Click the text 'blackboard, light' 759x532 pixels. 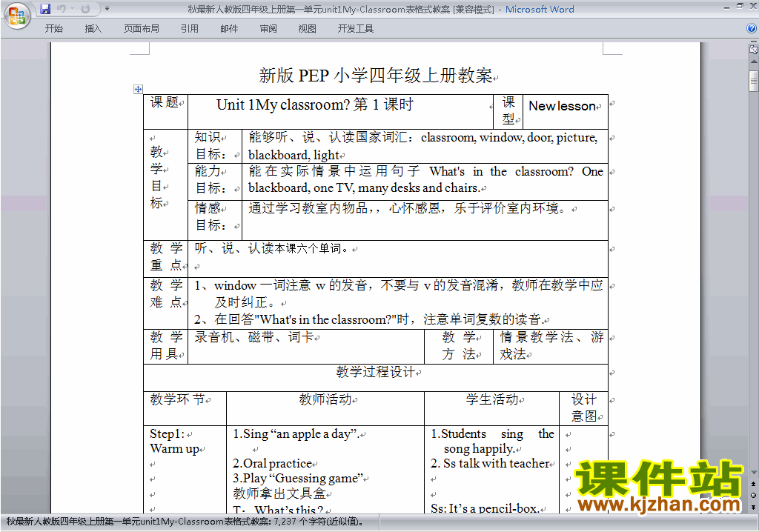click(294, 156)
